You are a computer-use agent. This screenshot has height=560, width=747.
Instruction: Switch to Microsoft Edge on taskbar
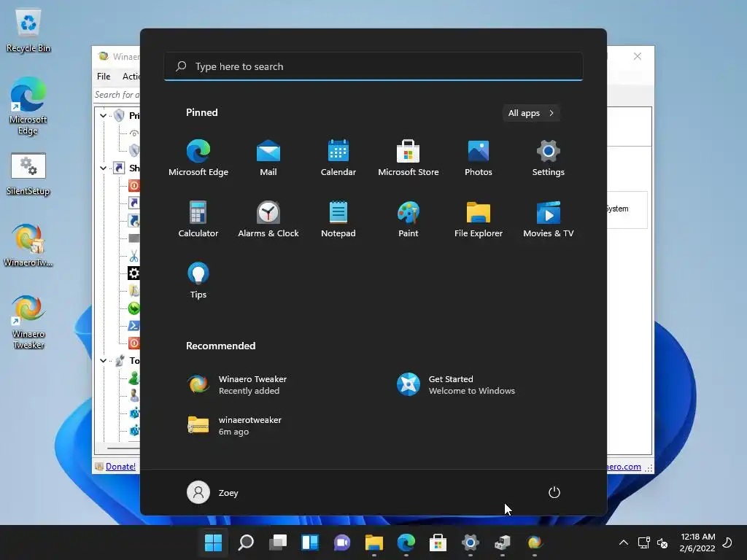click(x=406, y=542)
